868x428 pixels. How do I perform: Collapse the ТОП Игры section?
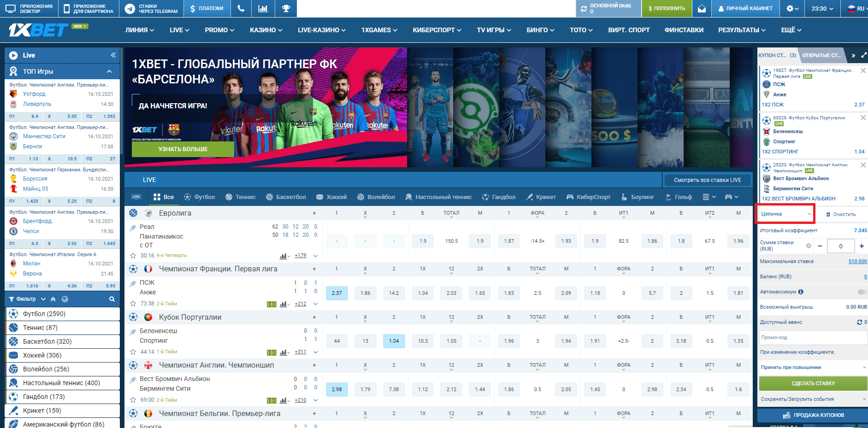pos(109,71)
